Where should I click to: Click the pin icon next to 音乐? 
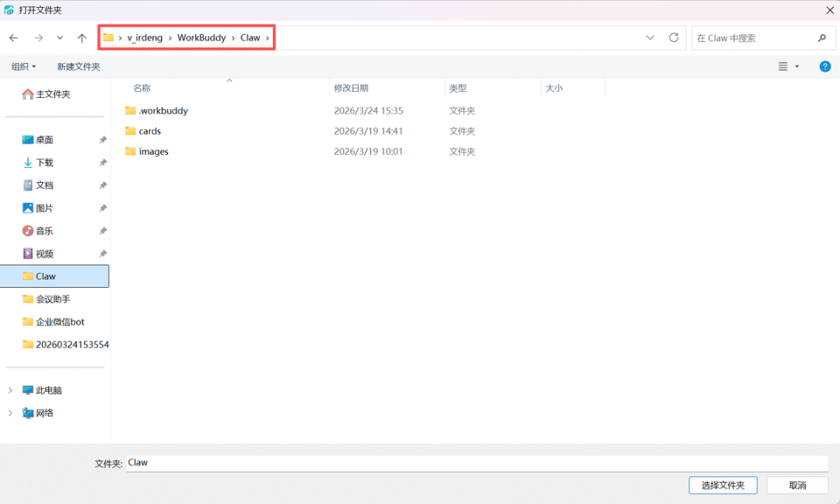103,231
